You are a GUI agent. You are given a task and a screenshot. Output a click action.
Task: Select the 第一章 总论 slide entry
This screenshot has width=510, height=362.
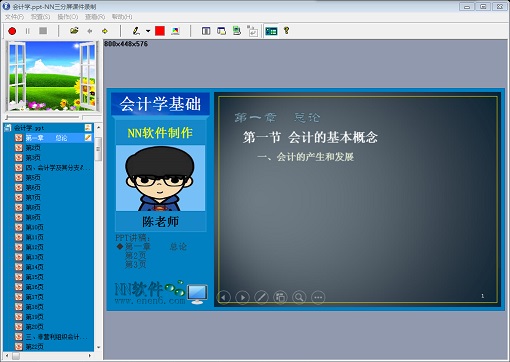click(47, 138)
